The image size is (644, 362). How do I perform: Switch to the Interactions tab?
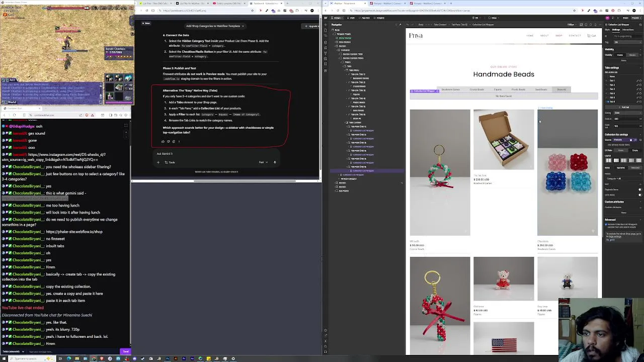click(x=628, y=30)
